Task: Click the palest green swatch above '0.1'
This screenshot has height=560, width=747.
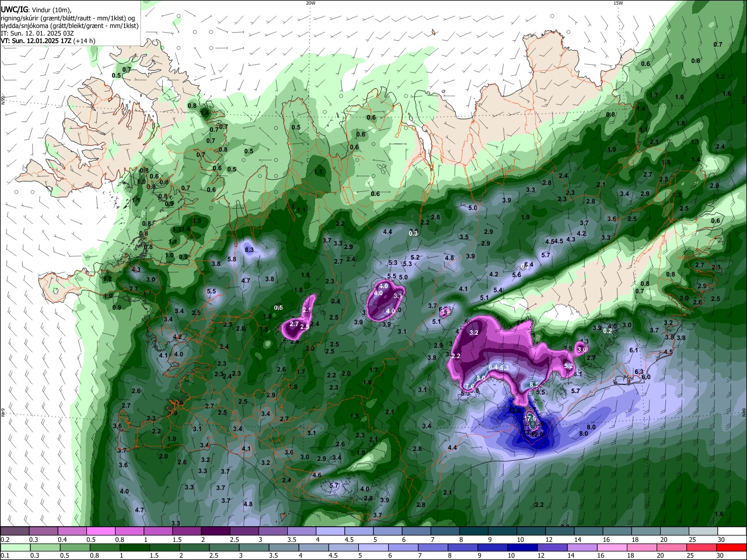Action: pyautogui.click(x=15, y=547)
